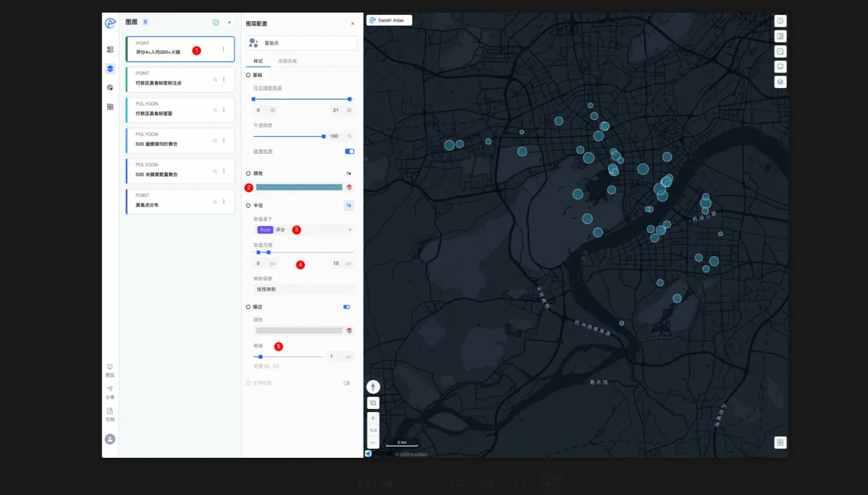Reset map orientation with the compass
Screen dimensions: 868x495
coord(373,387)
